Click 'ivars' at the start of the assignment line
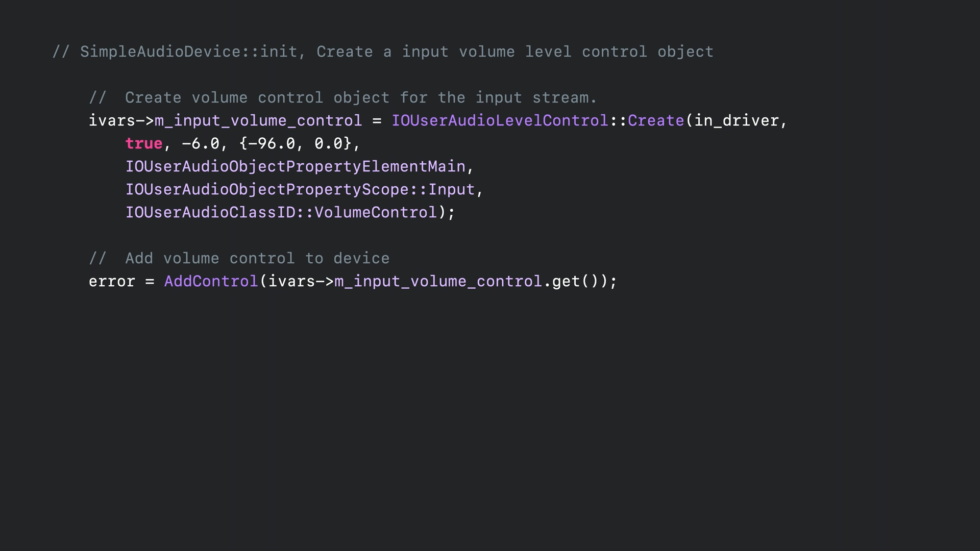The width and height of the screenshot is (980, 551). click(x=112, y=120)
